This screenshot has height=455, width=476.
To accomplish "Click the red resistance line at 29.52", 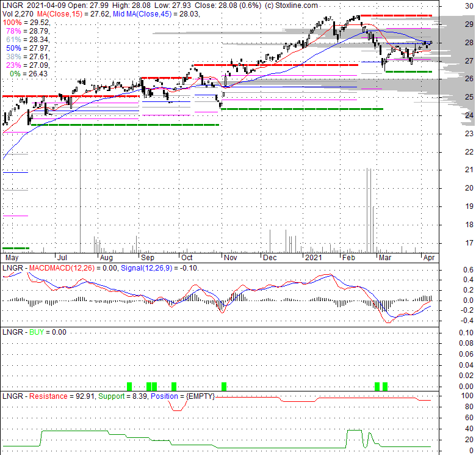I will click(396, 15).
